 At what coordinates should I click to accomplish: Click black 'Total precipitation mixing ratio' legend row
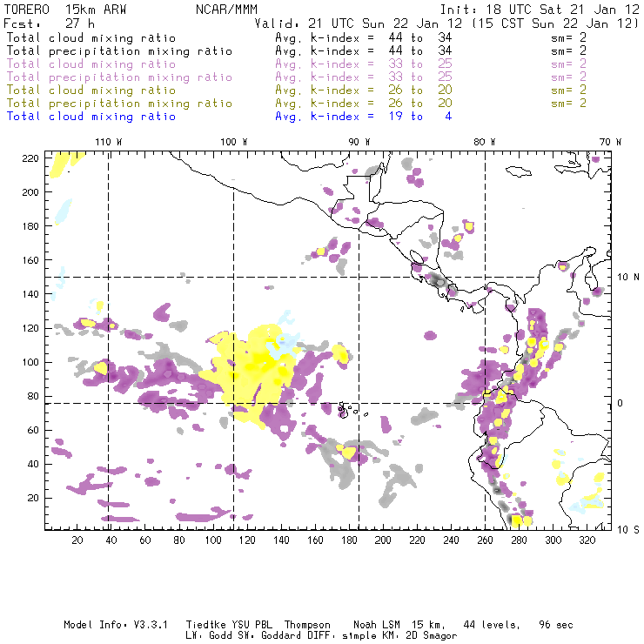(297, 51)
